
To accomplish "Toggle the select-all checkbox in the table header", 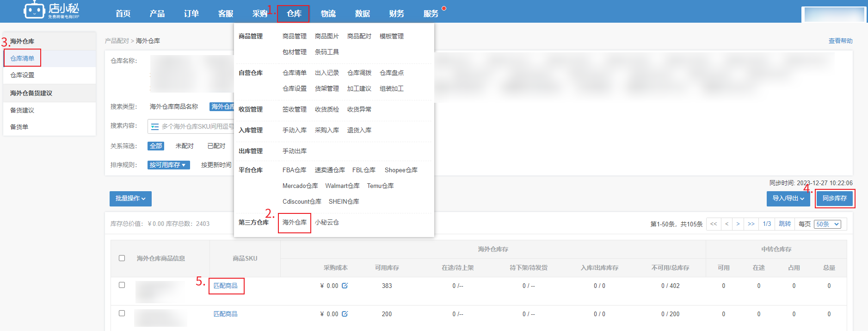I will 122,258.
